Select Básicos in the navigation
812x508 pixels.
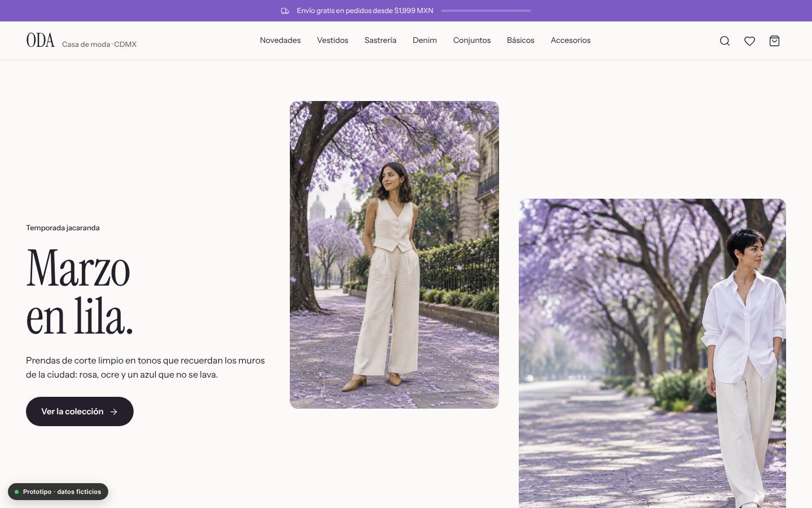pyautogui.click(x=520, y=41)
